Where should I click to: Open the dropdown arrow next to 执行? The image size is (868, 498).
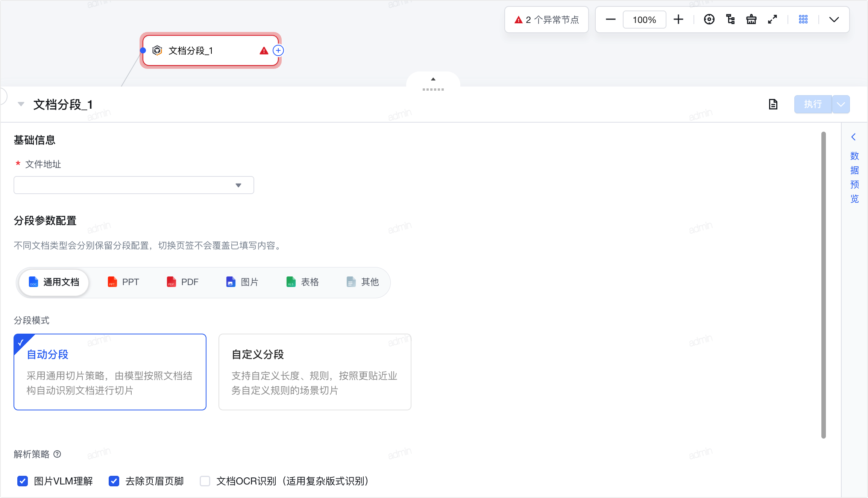tap(841, 104)
